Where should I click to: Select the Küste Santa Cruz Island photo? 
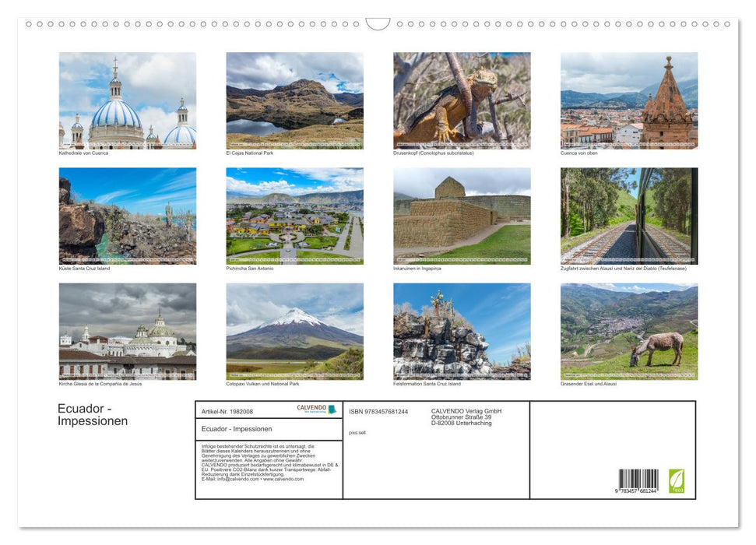coord(128,215)
